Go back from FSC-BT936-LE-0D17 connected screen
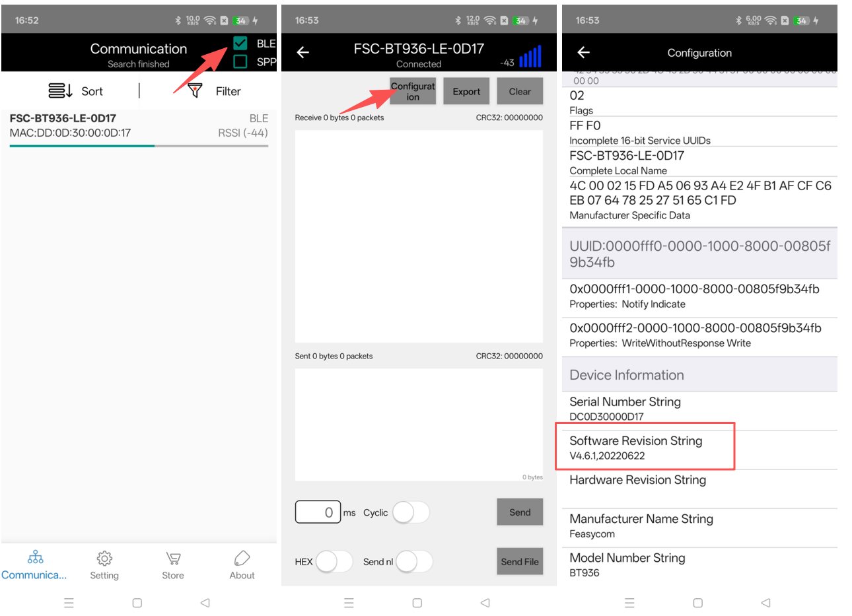This screenshot has width=852, height=616. click(303, 53)
